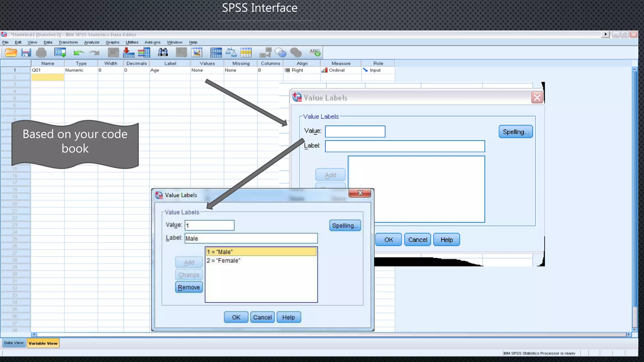This screenshot has width=644, height=362.
Task: Open the Add-ons menu
Action: [152, 42]
